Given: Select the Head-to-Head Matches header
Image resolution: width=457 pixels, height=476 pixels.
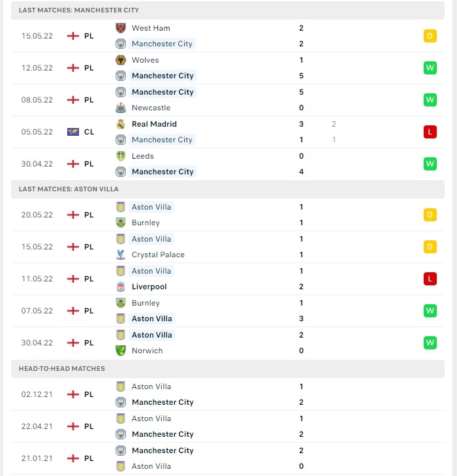Looking at the screenshot, I should [228, 368].
